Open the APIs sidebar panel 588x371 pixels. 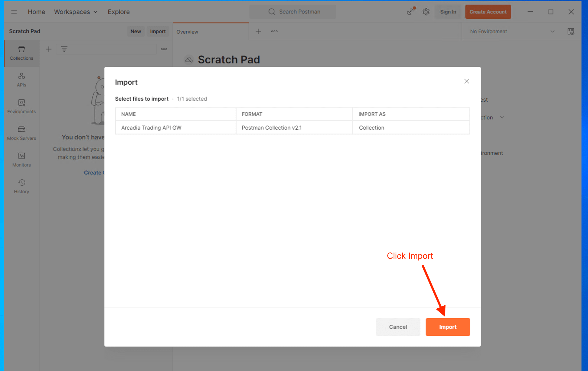22,80
